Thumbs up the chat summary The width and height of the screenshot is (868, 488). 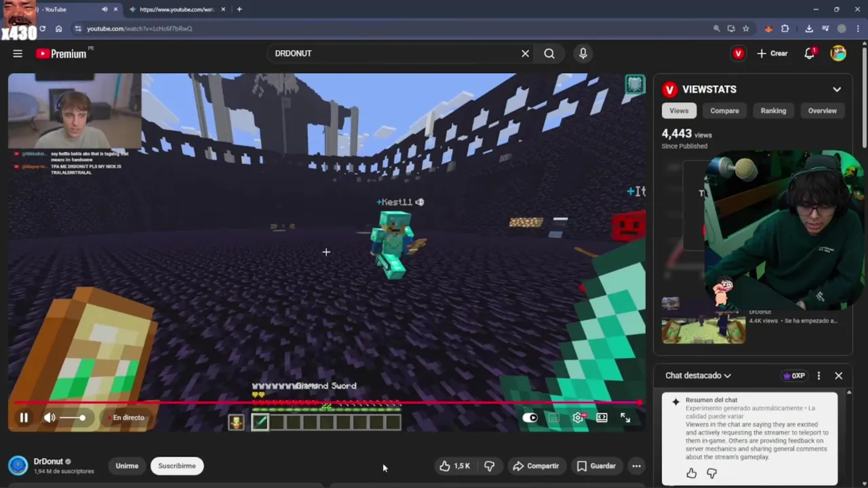pyautogui.click(x=691, y=473)
